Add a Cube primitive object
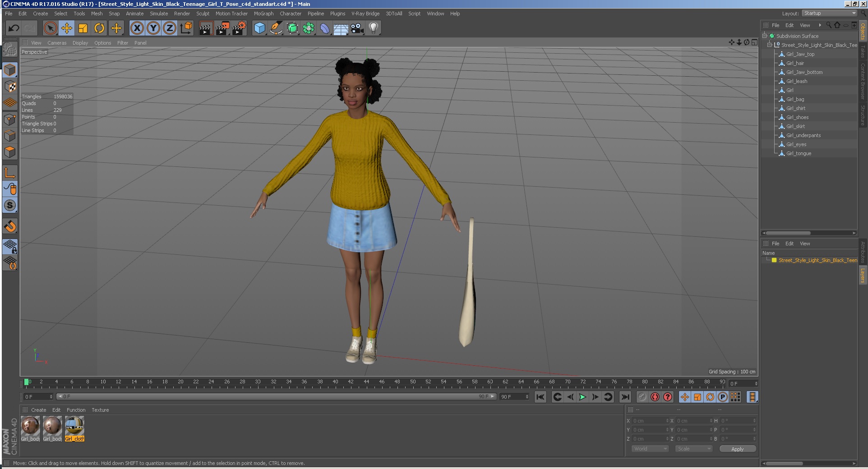The height and width of the screenshot is (469, 868). point(259,28)
